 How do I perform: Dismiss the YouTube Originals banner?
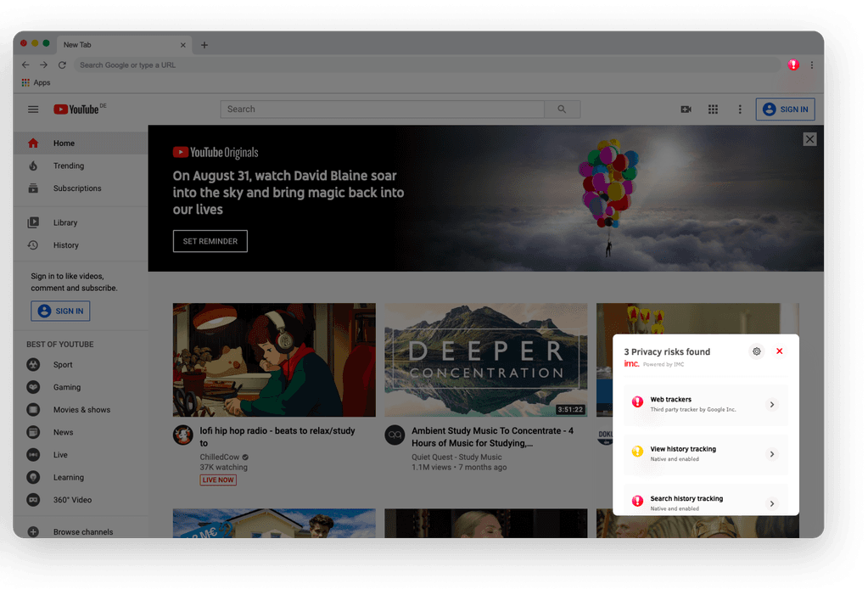(x=809, y=139)
